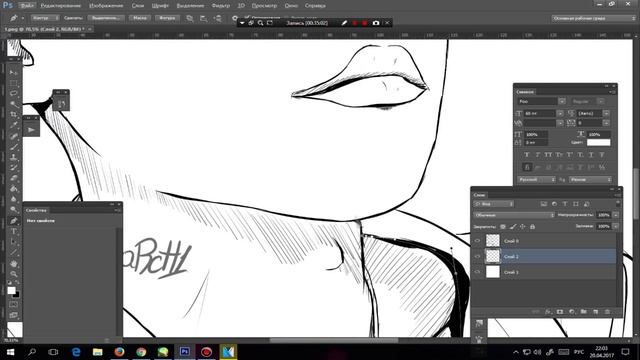640x360 pixels.
Task: Select the Path Selection tool
Action: [13, 242]
